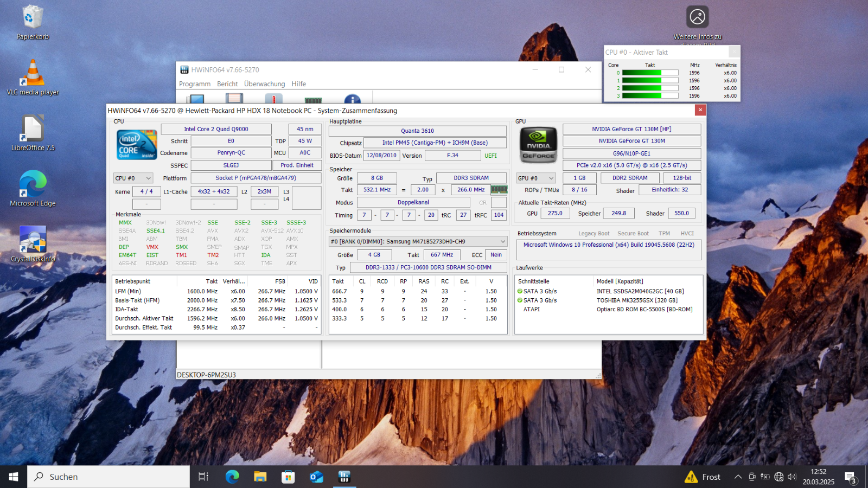This screenshot has width=868, height=488.
Task: Open LibreOffice 7.5 desktop shortcut
Action: point(33,133)
